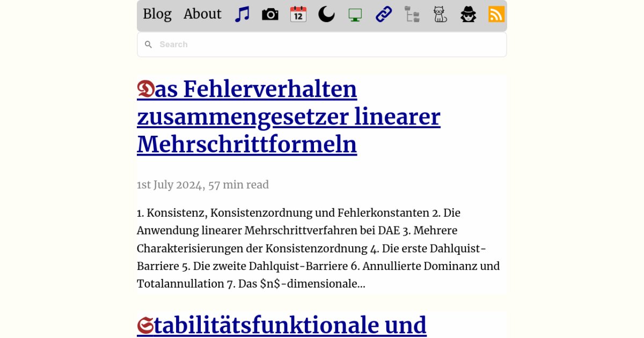Click the magnifying glass search icon
Screen dimensions: 644x338
(x=149, y=45)
